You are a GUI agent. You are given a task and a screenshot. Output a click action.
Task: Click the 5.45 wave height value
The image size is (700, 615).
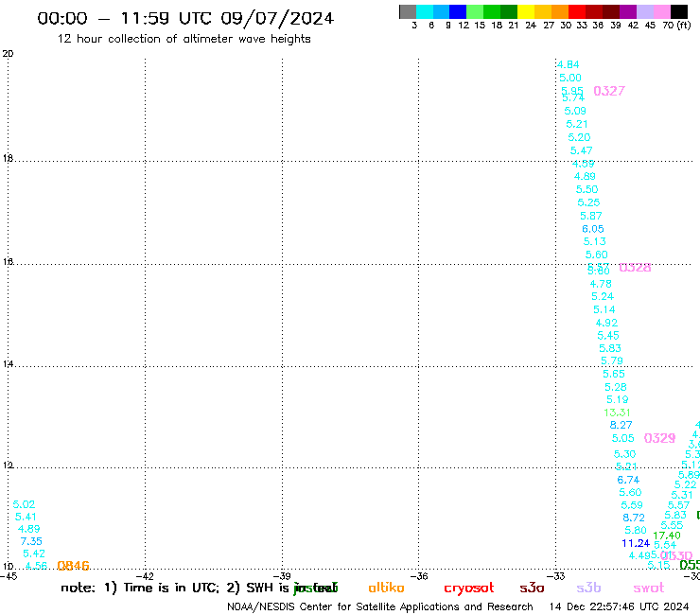point(608,336)
